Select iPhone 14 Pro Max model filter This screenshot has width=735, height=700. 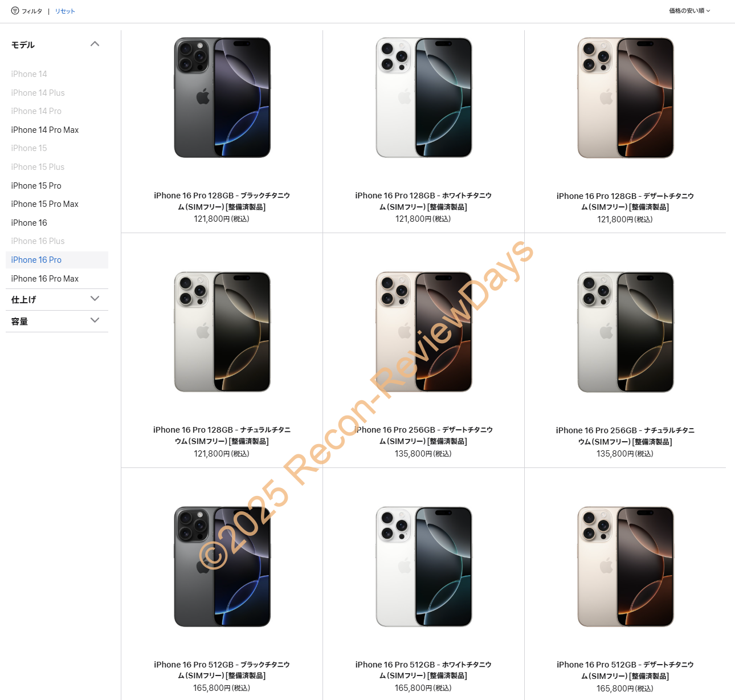coord(45,130)
